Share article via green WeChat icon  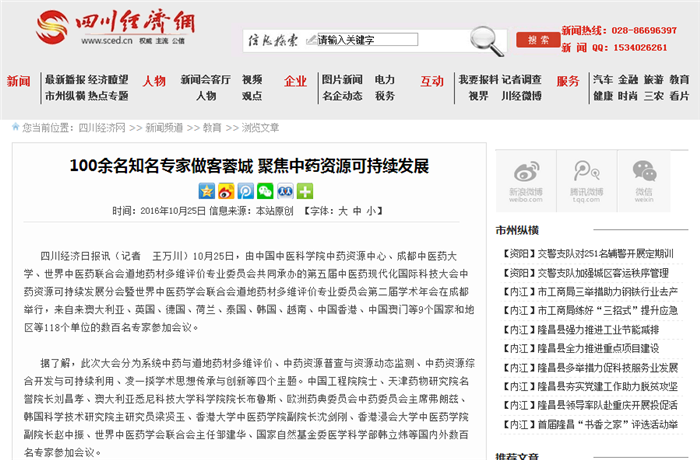tap(264, 190)
